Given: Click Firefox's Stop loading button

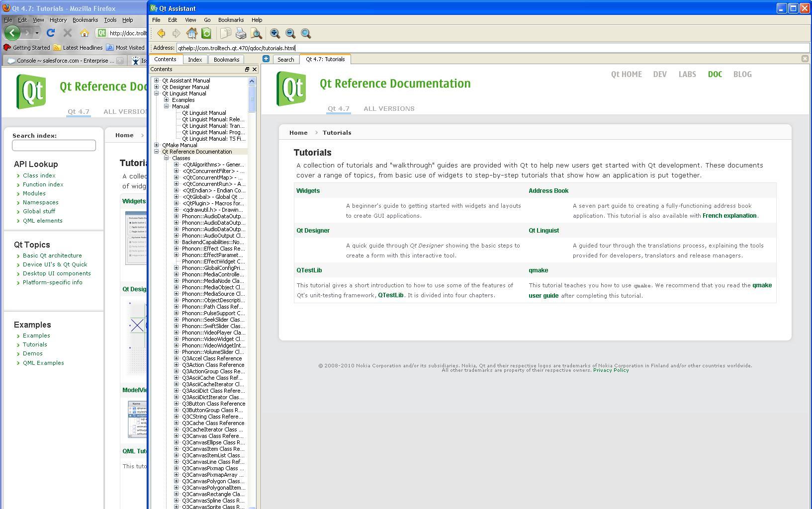Looking at the screenshot, I should point(68,33).
